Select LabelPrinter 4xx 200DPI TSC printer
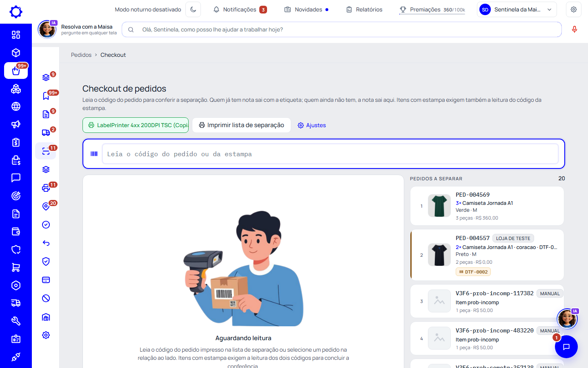588x368 pixels. [x=136, y=125]
